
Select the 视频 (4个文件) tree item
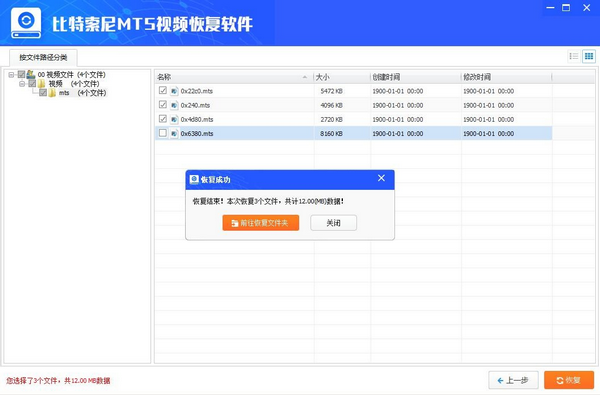click(74, 83)
